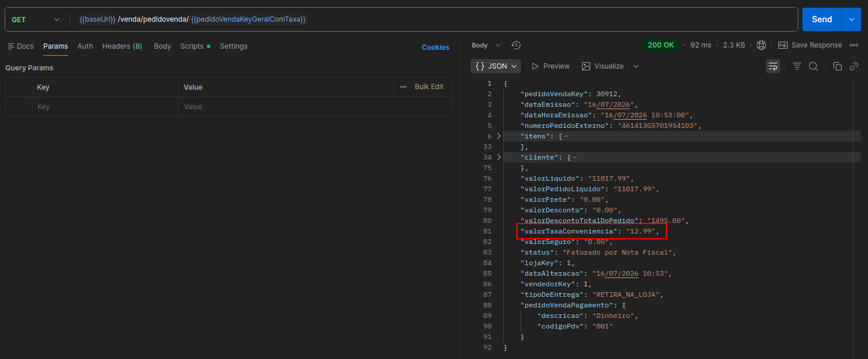Click the response link icon
The width and height of the screenshot is (868, 359).
(854, 66)
